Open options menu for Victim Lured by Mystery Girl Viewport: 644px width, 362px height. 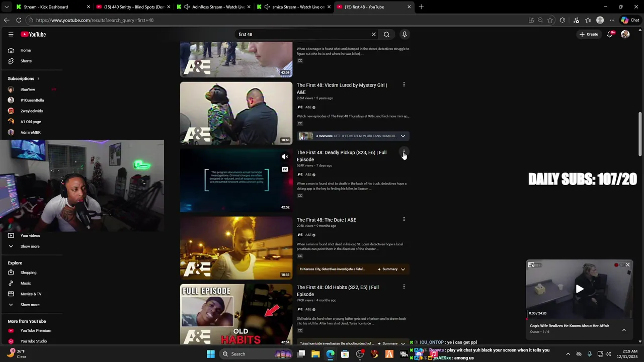[404, 84]
